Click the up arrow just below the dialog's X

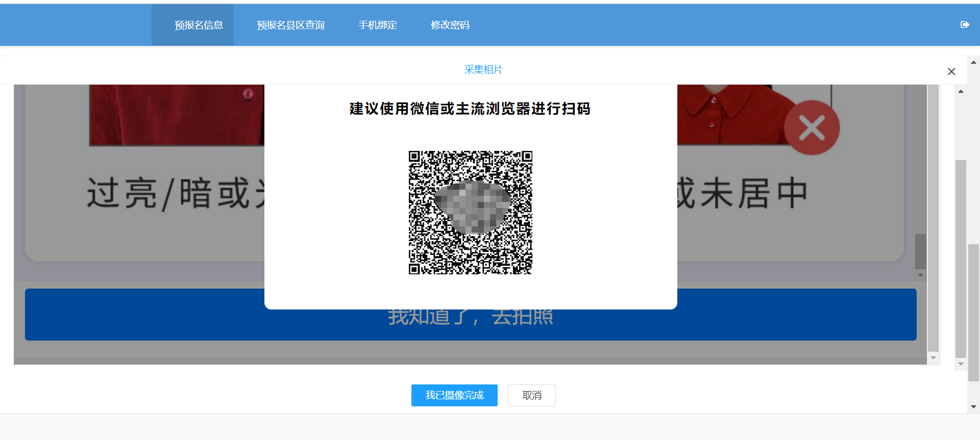coord(961,92)
